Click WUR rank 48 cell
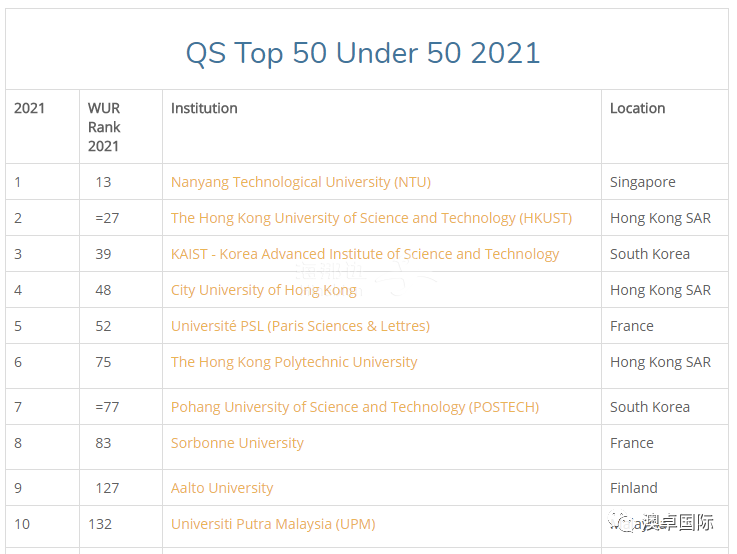Image resolution: width=737 pixels, height=554 pixels. [x=103, y=290]
